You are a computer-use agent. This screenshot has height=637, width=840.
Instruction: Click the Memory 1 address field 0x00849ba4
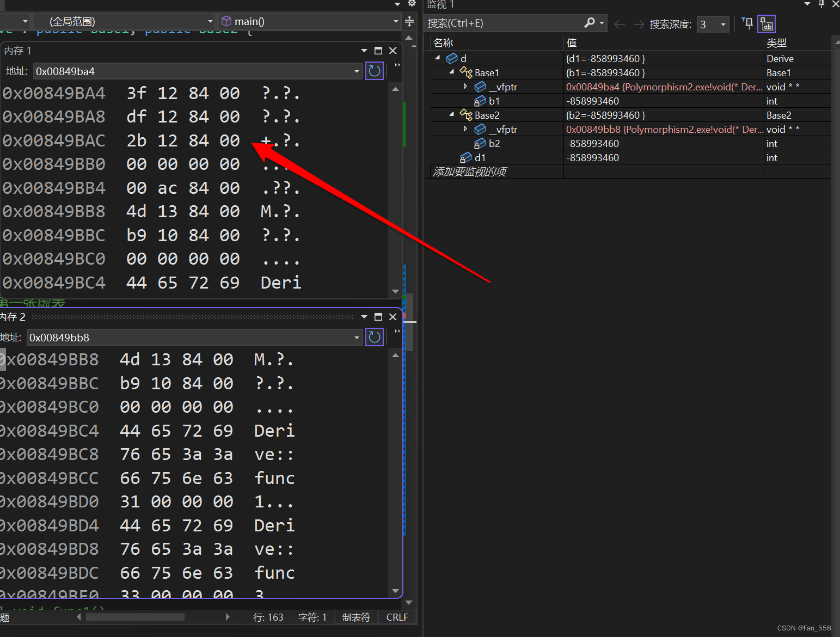pos(193,71)
